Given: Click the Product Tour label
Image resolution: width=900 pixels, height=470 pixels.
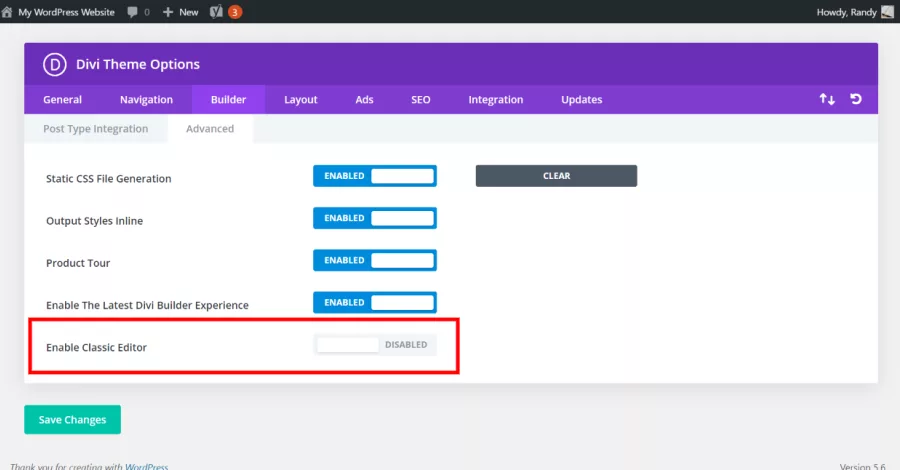Looking at the screenshot, I should point(78,263).
